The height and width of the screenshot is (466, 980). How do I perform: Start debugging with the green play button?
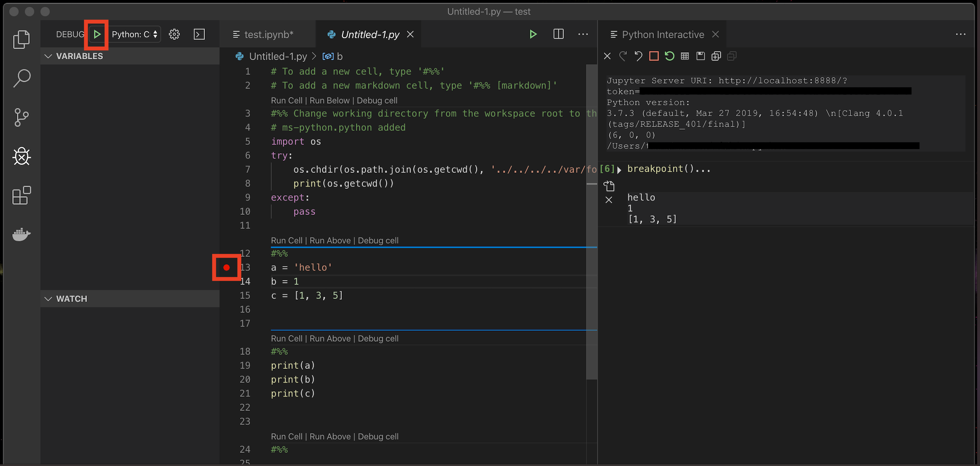96,34
